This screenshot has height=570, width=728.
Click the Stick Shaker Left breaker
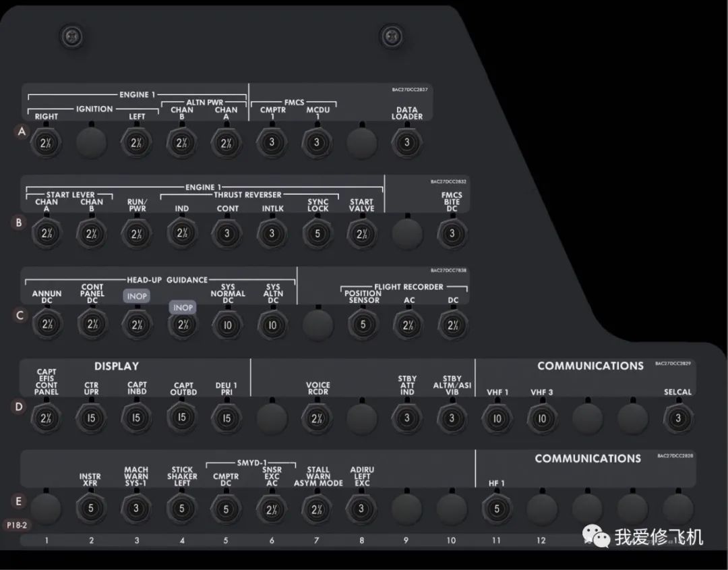(x=181, y=509)
